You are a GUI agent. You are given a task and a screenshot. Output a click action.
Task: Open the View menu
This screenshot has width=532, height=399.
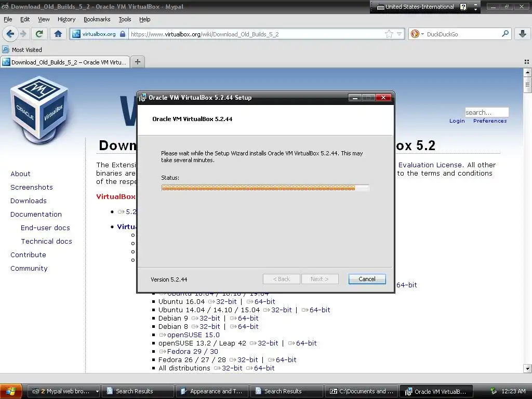[44, 19]
